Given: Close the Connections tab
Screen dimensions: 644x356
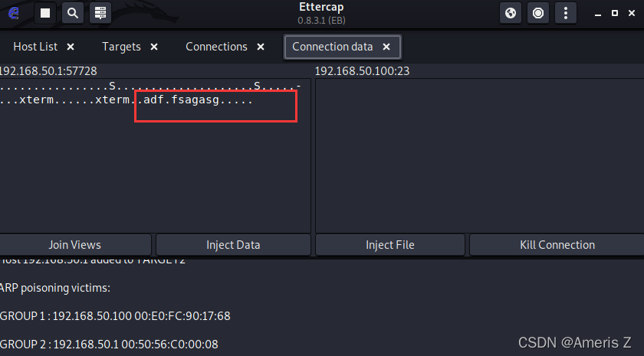Looking at the screenshot, I should 261,47.
